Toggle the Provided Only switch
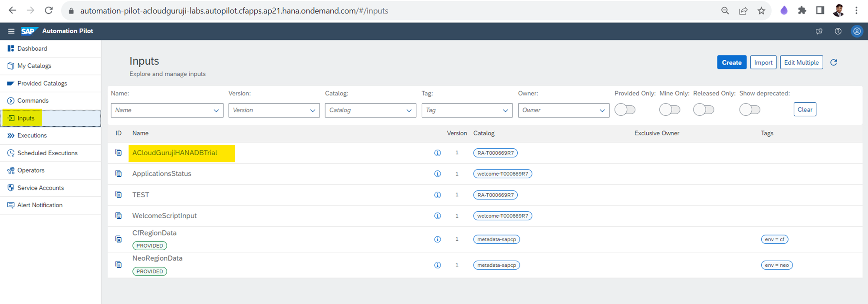The width and height of the screenshot is (868, 304). pyautogui.click(x=625, y=110)
